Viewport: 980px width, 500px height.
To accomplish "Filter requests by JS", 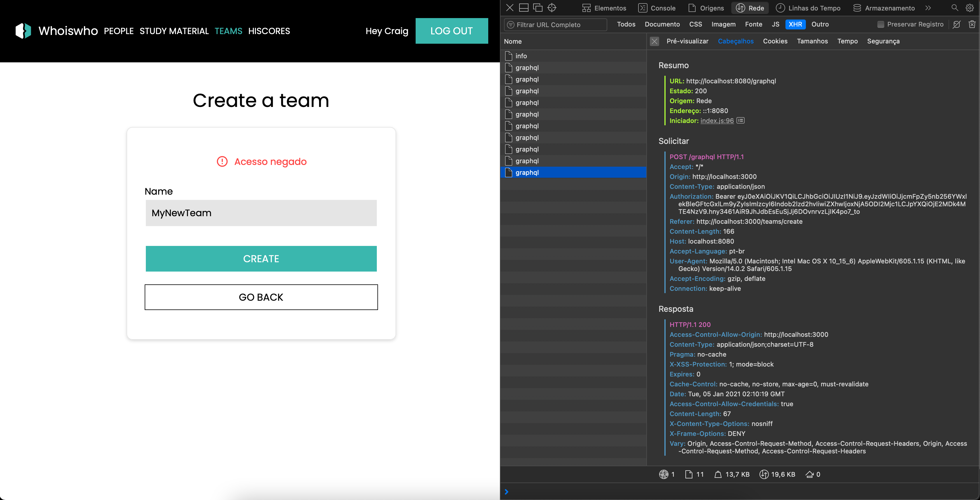I will 775,24.
